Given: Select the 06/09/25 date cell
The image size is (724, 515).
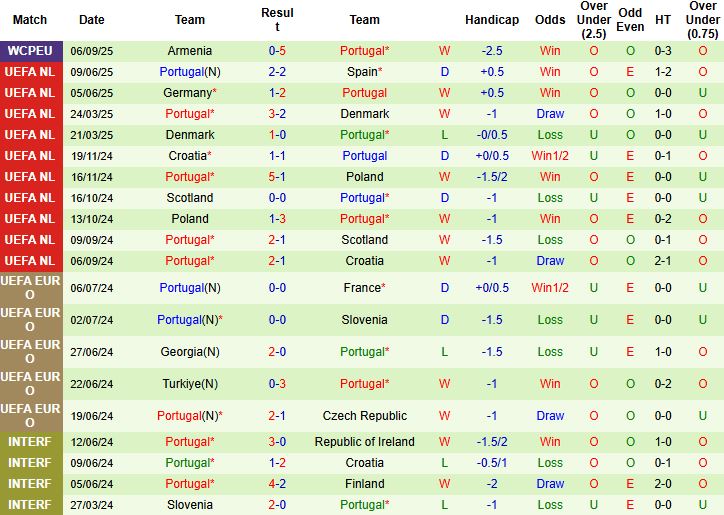Looking at the screenshot, I should [x=91, y=51].
